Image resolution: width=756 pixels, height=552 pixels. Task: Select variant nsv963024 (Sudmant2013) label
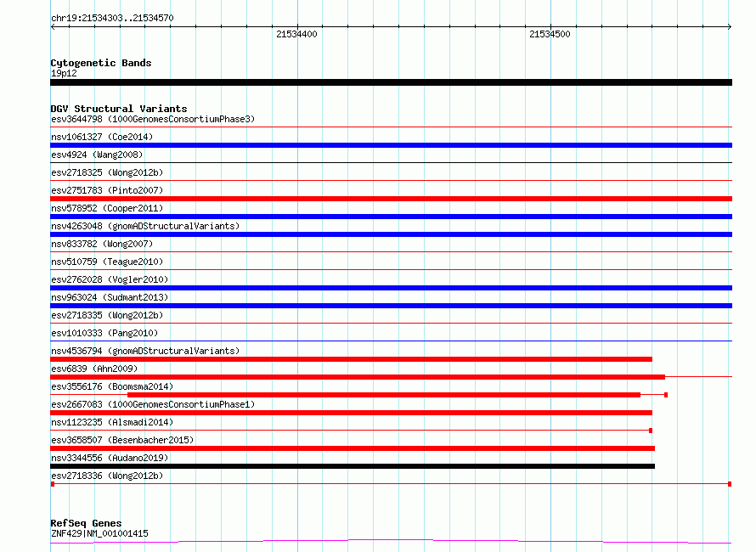tap(110, 297)
